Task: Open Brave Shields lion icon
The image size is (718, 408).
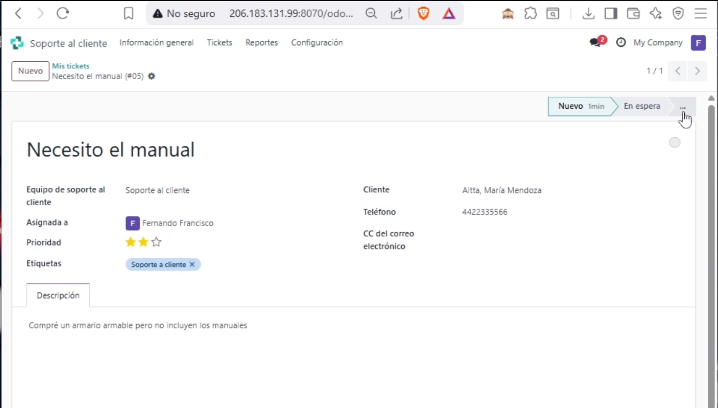Action: pyautogui.click(x=424, y=14)
